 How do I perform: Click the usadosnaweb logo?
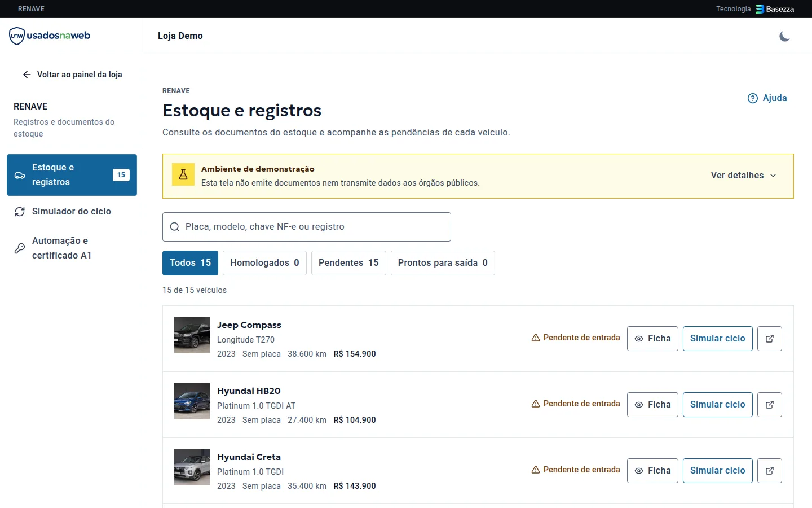pos(50,36)
